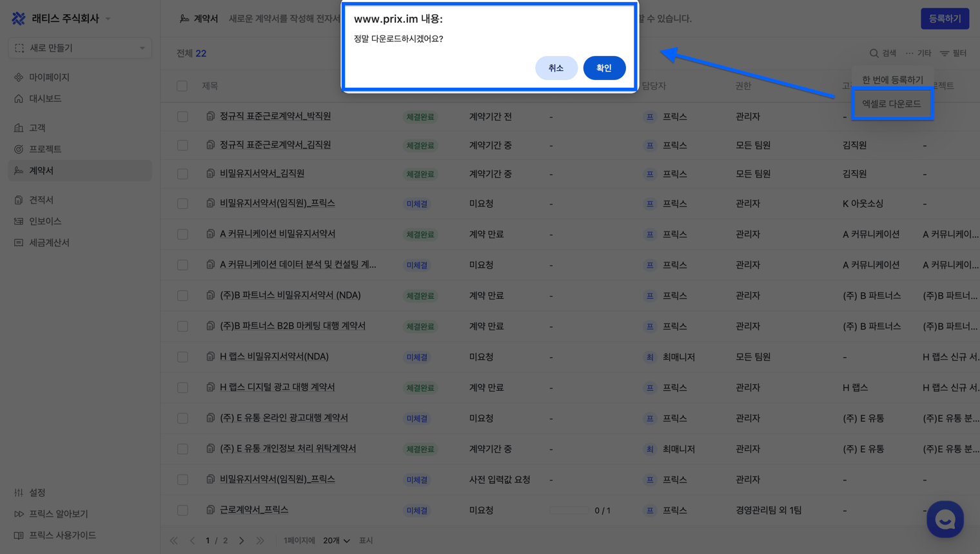980x554 pixels.
Task: Click document icon for (주) E 유통 온라인 광고대행 계약서
Action: click(x=210, y=417)
